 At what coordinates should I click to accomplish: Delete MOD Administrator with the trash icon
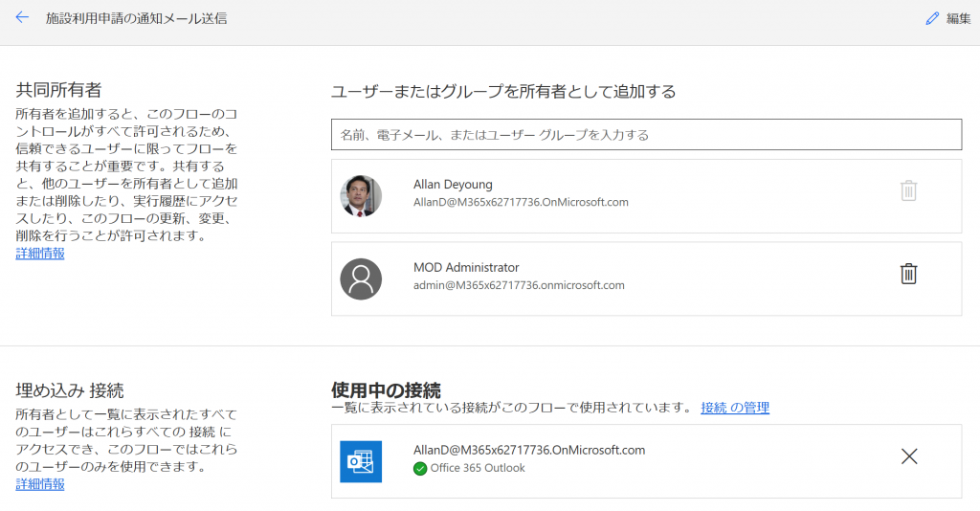click(x=908, y=274)
